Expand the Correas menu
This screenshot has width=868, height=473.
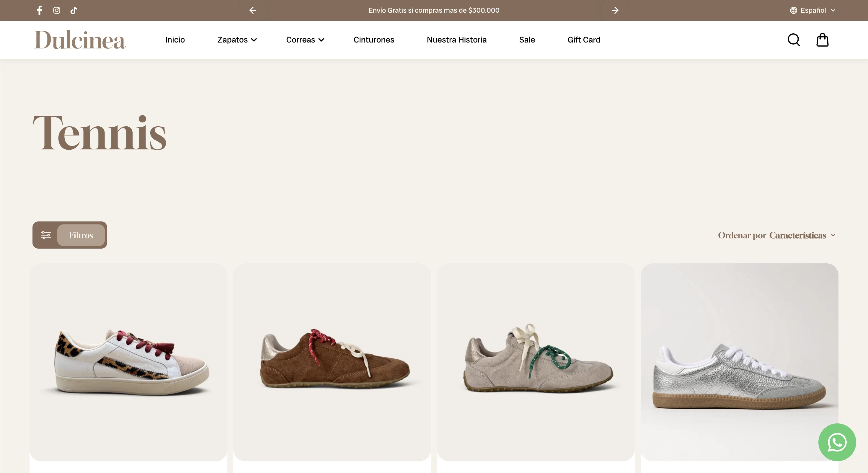tap(305, 40)
